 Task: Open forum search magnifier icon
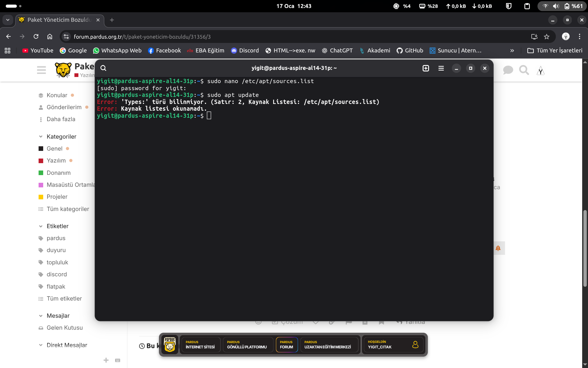pos(524,70)
